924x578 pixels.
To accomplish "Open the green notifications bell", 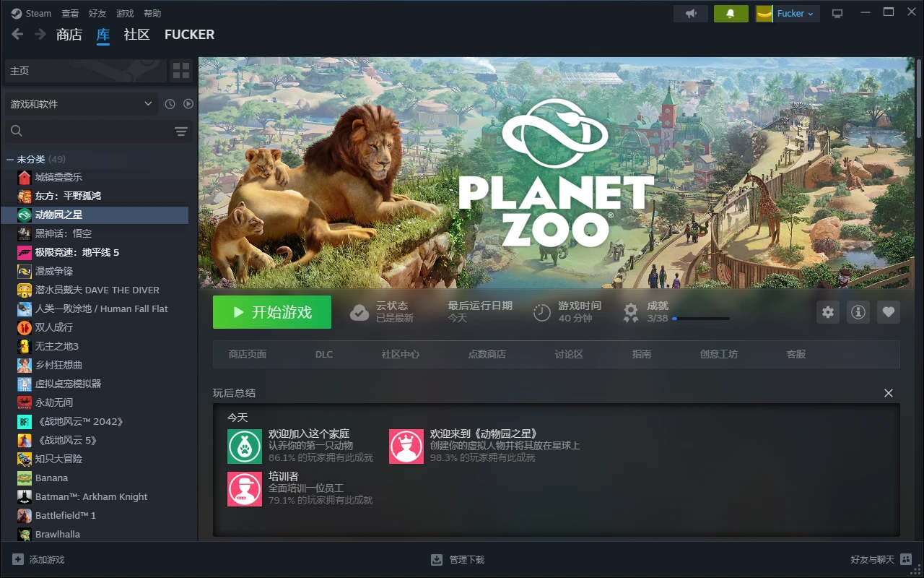I will click(x=731, y=14).
